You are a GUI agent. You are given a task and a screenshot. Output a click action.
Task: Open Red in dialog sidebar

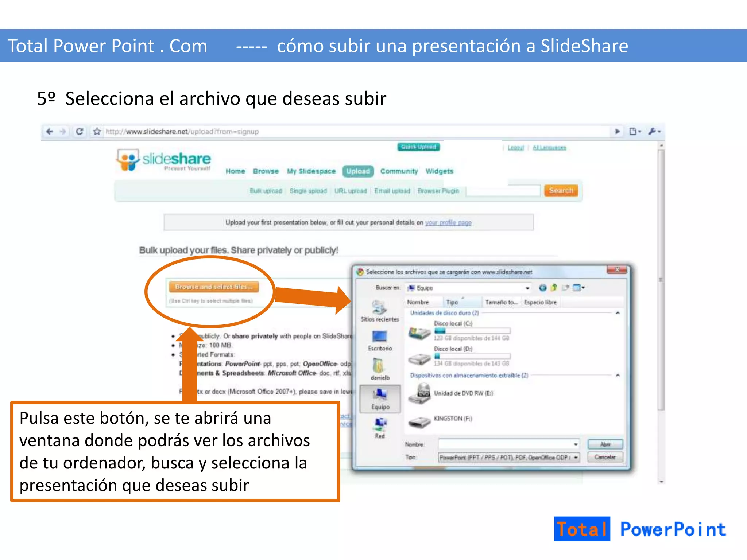(x=380, y=428)
